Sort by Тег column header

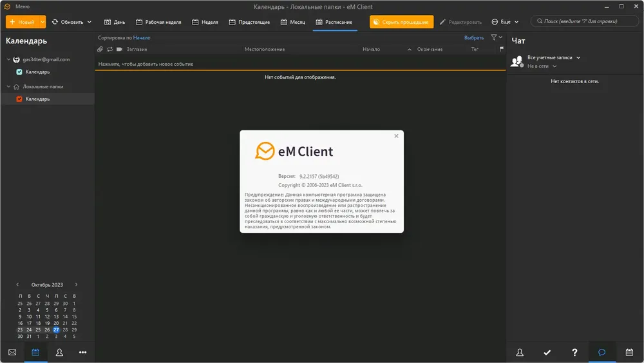[x=475, y=50]
